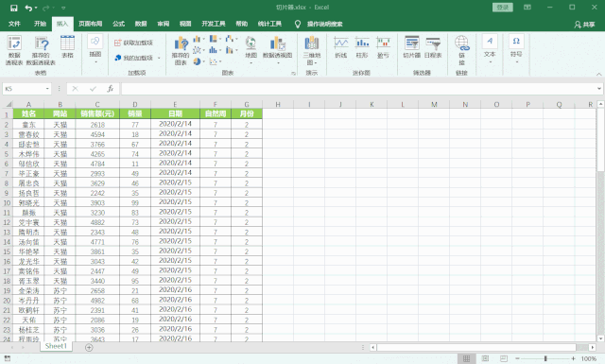Open the Charts group dialog launcher
The width and height of the screenshot is (605, 364).
(293, 73)
